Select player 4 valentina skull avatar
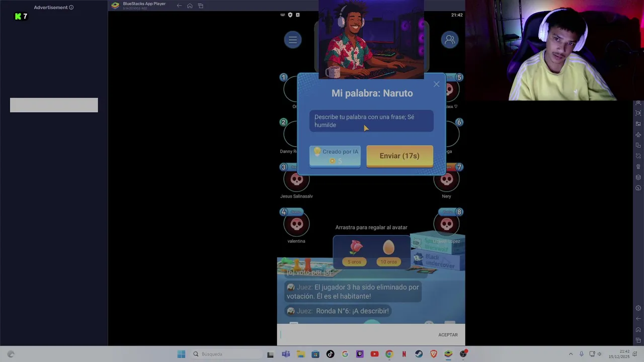Viewport: 644px width, 362px height. (296, 224)
